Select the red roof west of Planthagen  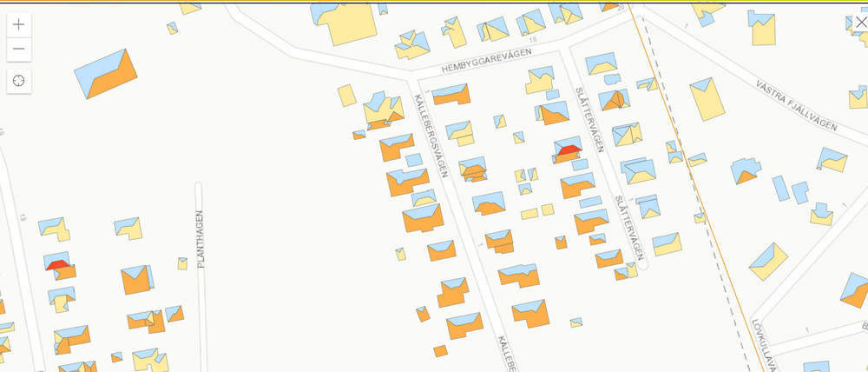pyautogui.click(x=56, y=264)
